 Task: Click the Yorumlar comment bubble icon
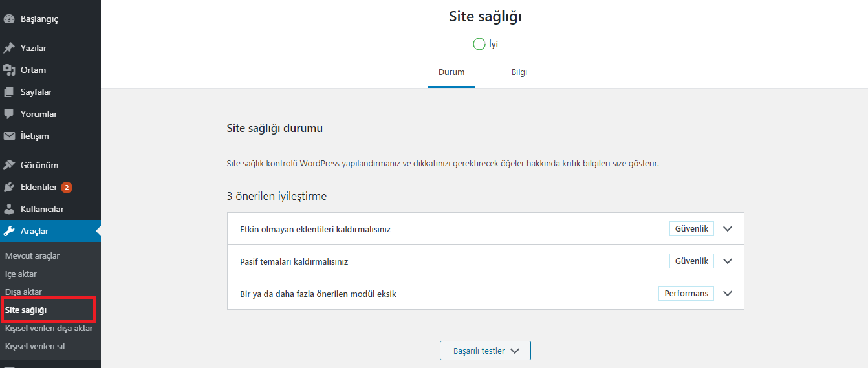pyautogui.click(x=9, y=114)
